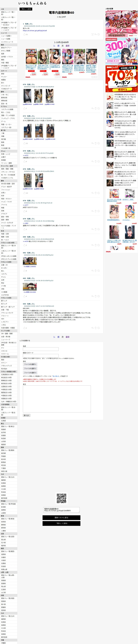Viewport: 138px width, 644px height.
Task: Reply to post 680 using the arrow icon
Action: click(x=92, y=245)
